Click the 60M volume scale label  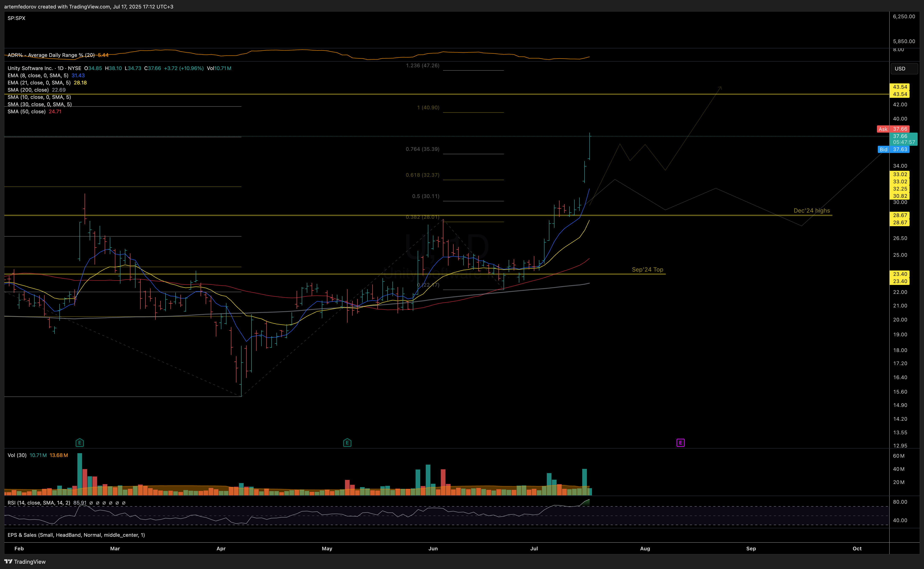click(x=899, y=456)
